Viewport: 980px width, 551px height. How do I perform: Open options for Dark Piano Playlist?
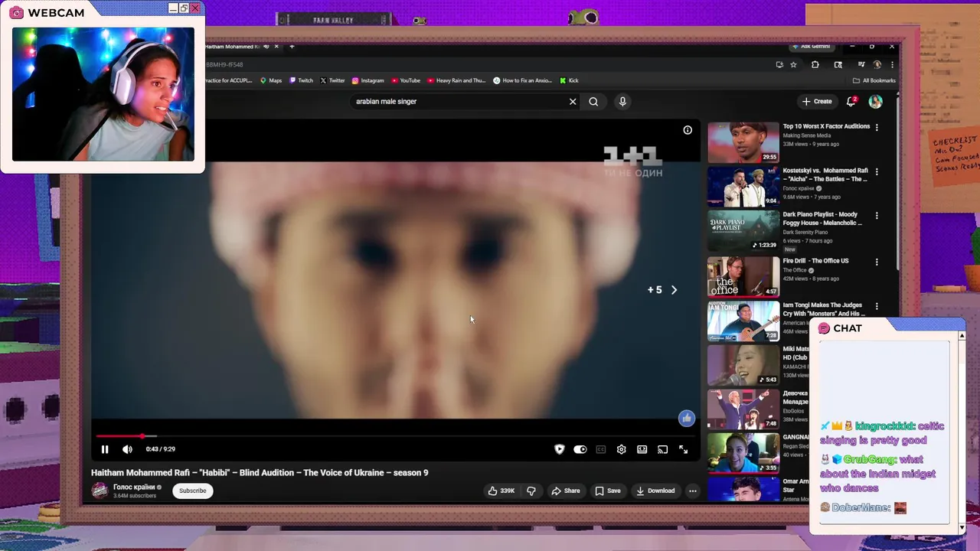point(877,216)
